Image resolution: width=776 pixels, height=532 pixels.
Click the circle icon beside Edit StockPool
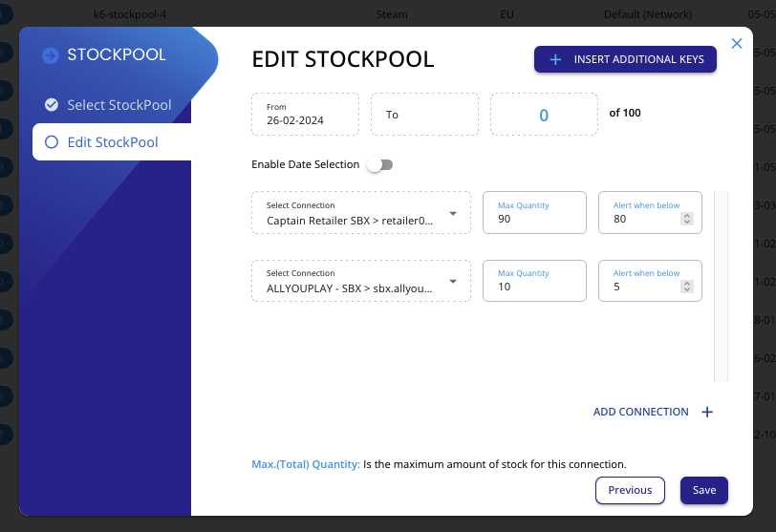click(52, 142)
